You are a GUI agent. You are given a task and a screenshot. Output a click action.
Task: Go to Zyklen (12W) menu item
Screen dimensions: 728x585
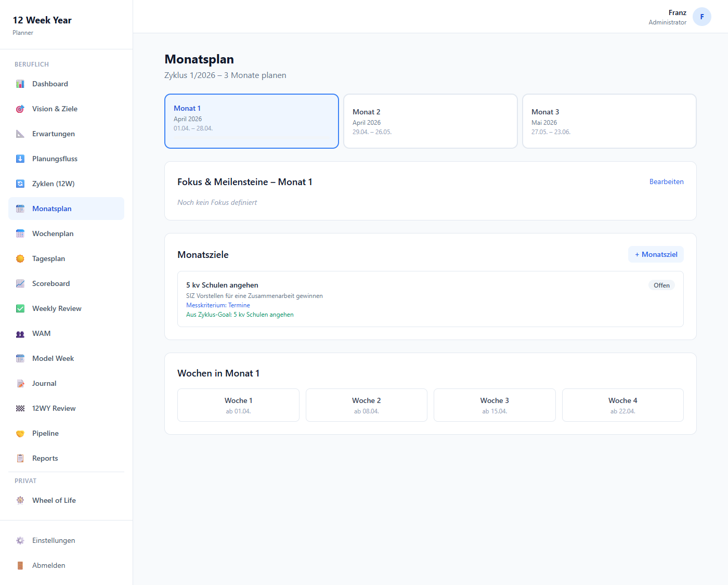53,184
